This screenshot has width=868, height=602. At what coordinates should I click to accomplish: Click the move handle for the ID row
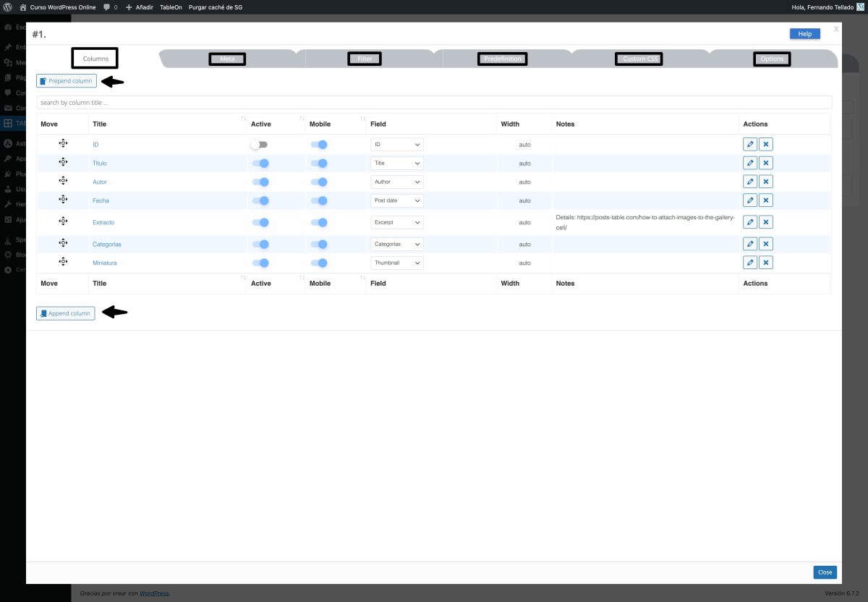63,144
